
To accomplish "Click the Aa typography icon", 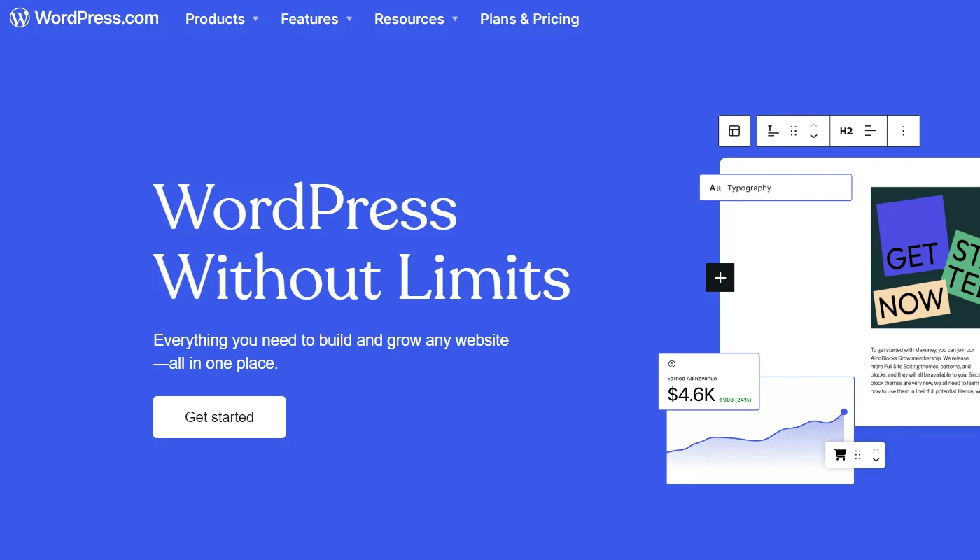I will click(x=715, y=188).
